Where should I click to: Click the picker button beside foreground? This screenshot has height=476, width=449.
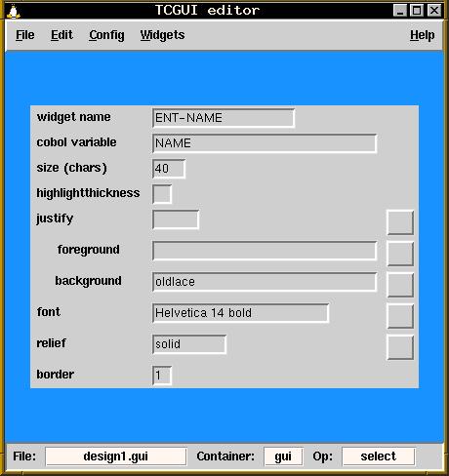(x=400, y=254)
